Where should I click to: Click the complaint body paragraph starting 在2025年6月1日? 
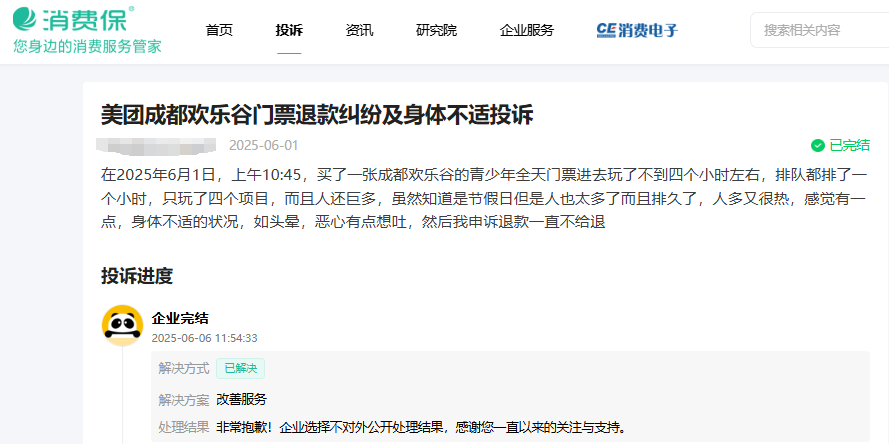point(484,198)
